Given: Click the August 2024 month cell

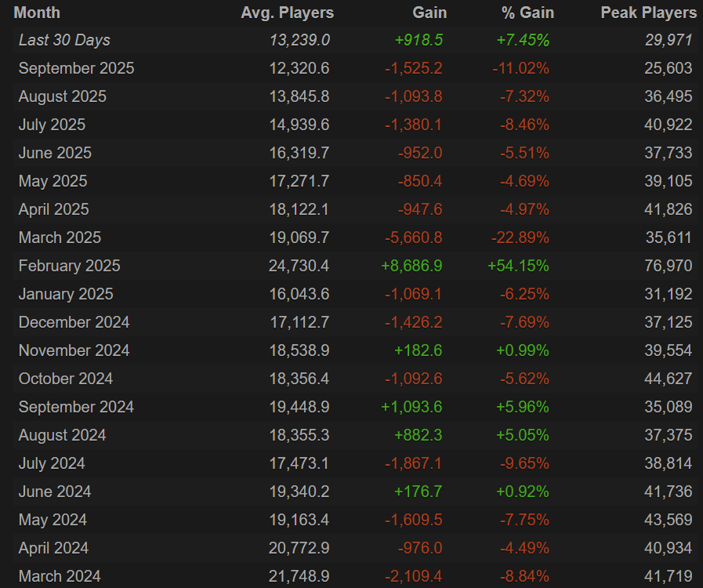Looking at the screenshot, I should click(63, 435).
